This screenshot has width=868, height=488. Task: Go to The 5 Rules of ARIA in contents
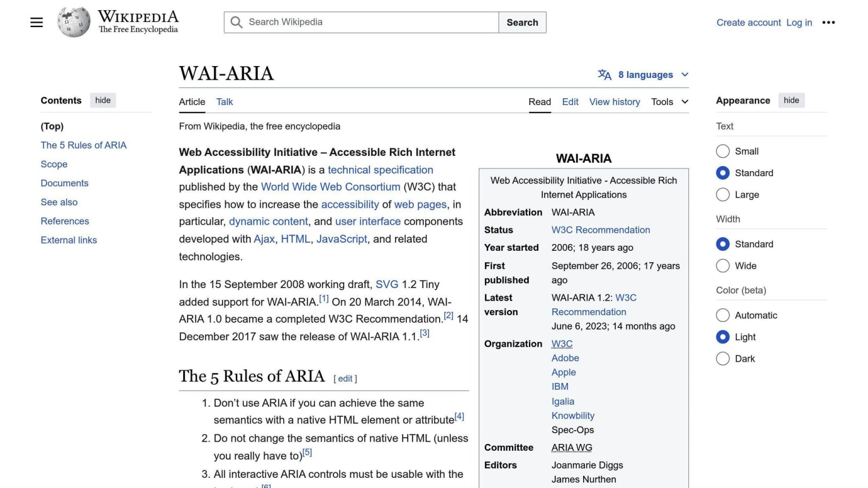click(x=84, y=145)
